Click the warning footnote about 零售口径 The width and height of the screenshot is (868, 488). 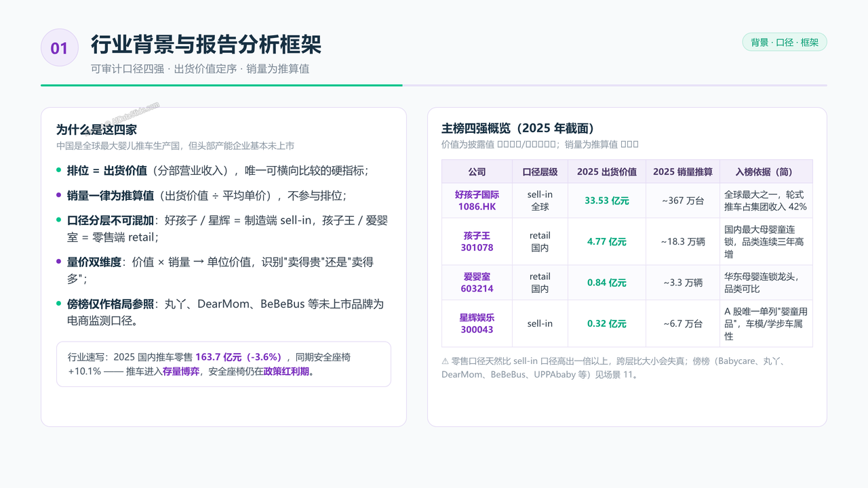pyautogui.click(x=614, y=367)
